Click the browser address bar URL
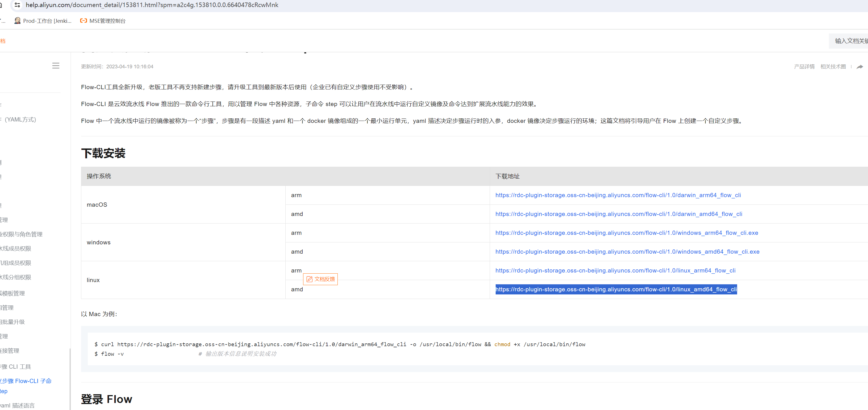The width and height of the screenshot is (868, 410). [152, 5]
